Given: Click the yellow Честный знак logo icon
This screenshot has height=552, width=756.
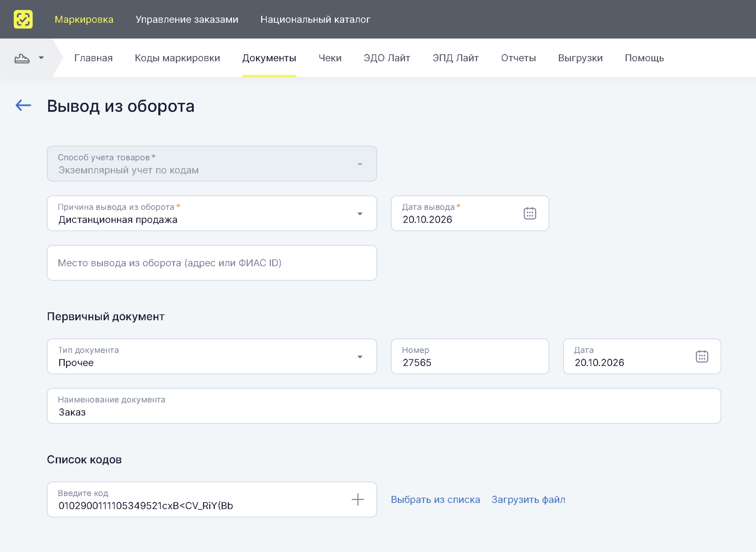Looking at the screenshot, I should click(23, 19).
